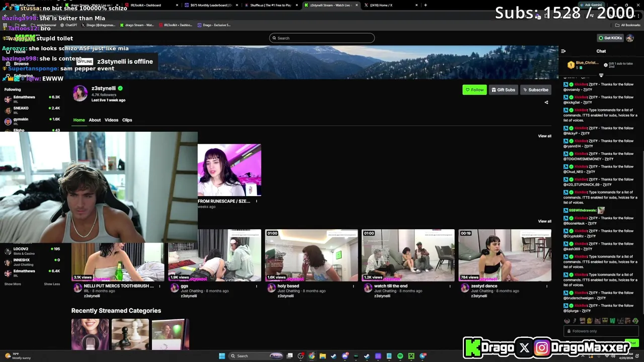
Task: Expand the gift leaderboard dropdown arrow in chat
Action: pyautogui.click(x=601, y=75)
